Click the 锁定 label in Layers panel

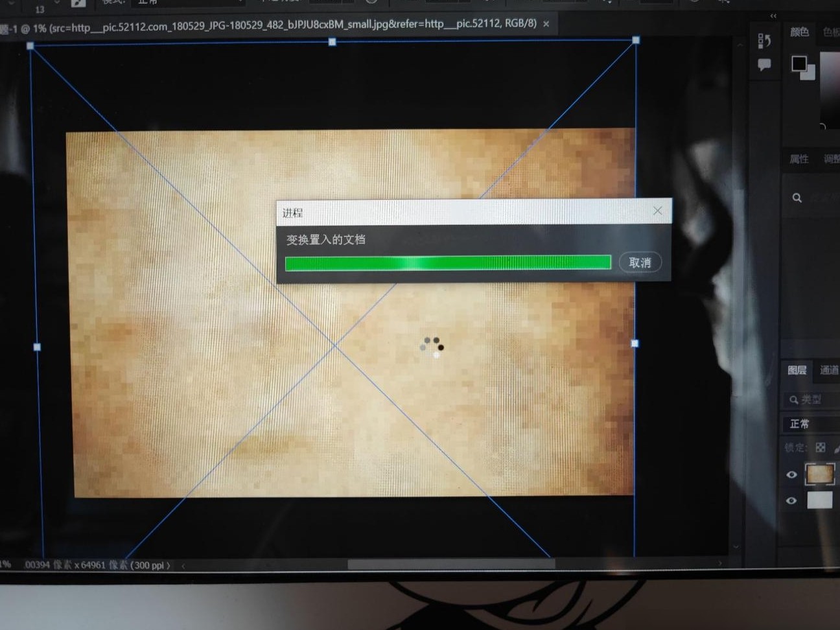[796, 447]
